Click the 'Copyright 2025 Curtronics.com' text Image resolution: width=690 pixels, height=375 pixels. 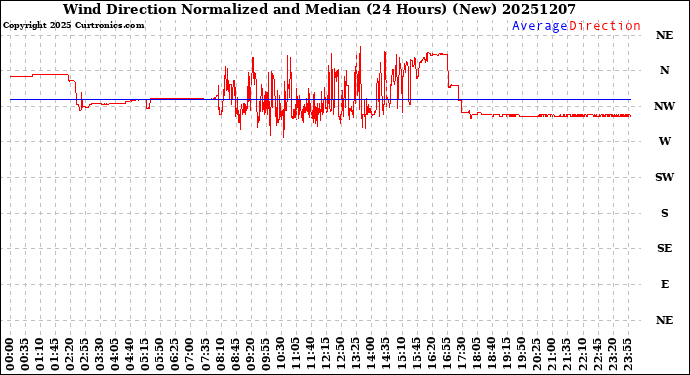click(73, 26)
